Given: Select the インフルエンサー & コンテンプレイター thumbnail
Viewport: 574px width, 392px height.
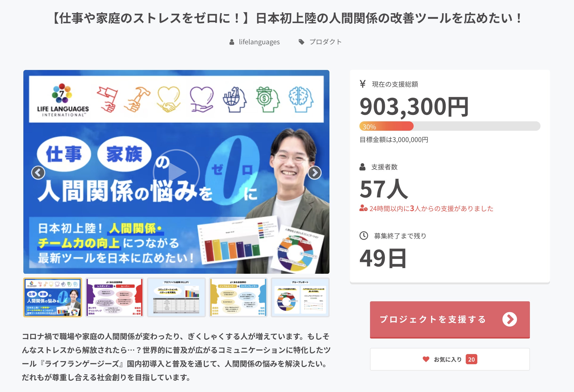Looking at the screenshot, I should [x=238, y=297].
